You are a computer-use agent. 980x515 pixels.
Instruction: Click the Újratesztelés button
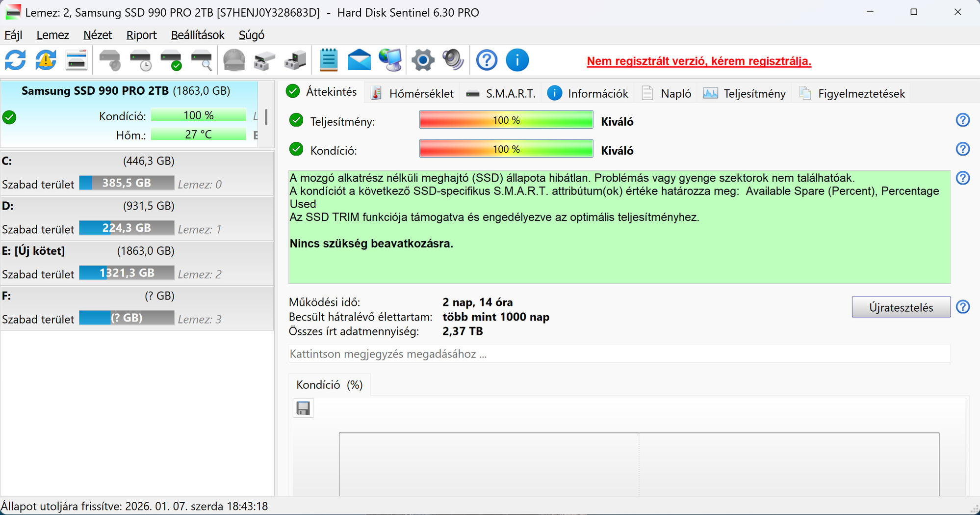pos(901,307)
